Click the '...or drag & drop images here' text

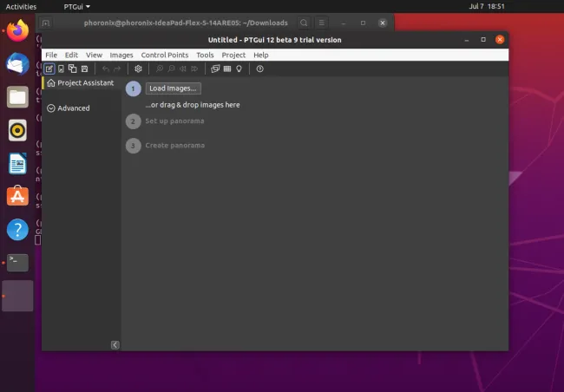(193, 105)
